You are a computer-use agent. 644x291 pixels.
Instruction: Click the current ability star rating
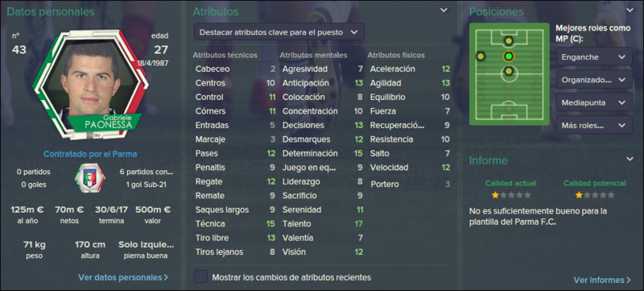click(x=511, y=195)
